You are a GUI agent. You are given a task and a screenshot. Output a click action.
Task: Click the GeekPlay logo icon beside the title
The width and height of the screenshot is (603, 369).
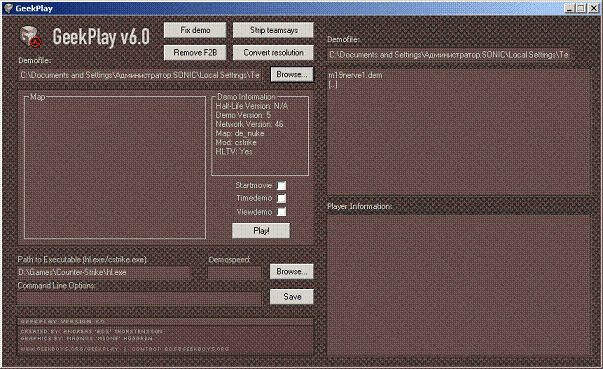pos(30,37)
